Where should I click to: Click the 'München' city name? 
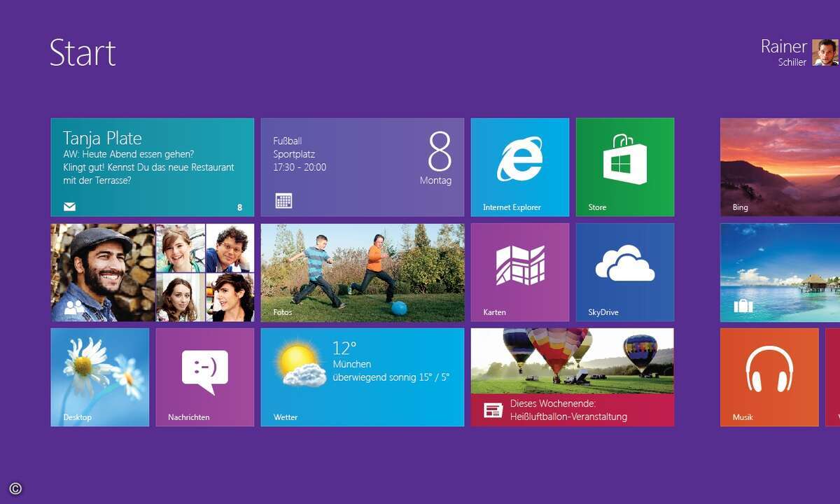352,364
